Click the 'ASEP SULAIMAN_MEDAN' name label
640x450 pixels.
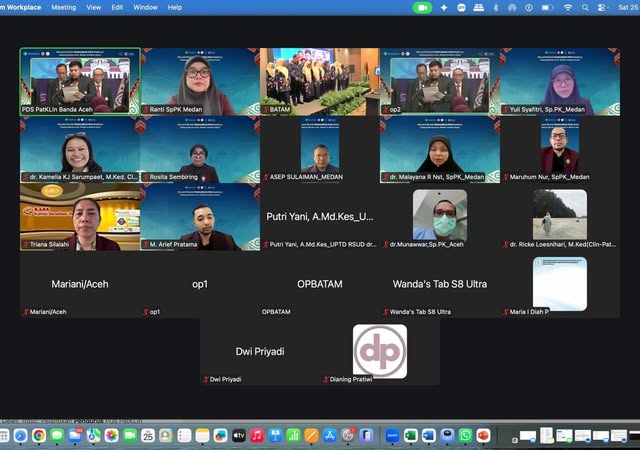click(x=306, y=177)
